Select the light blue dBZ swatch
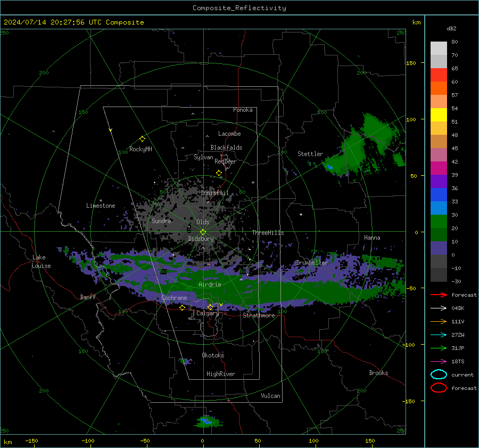Screen dimensions: 479x448 pyautogui.click(x=439, y=208)
